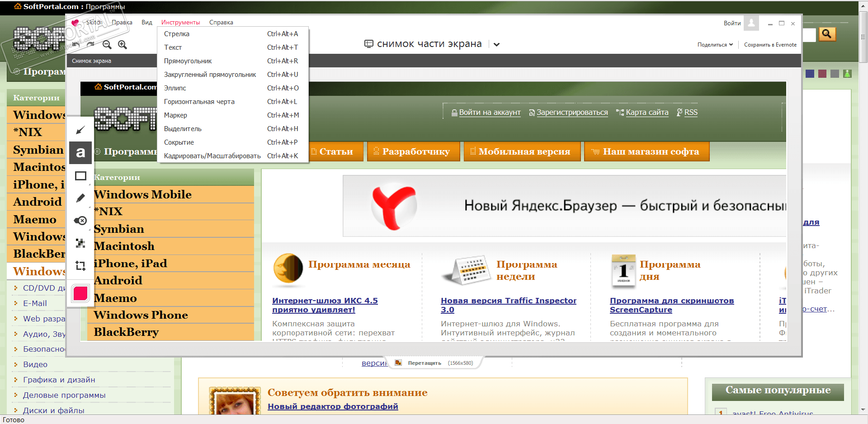Open the pink color picker swatch
Screen dimensions: 868x424
point(80,293)
